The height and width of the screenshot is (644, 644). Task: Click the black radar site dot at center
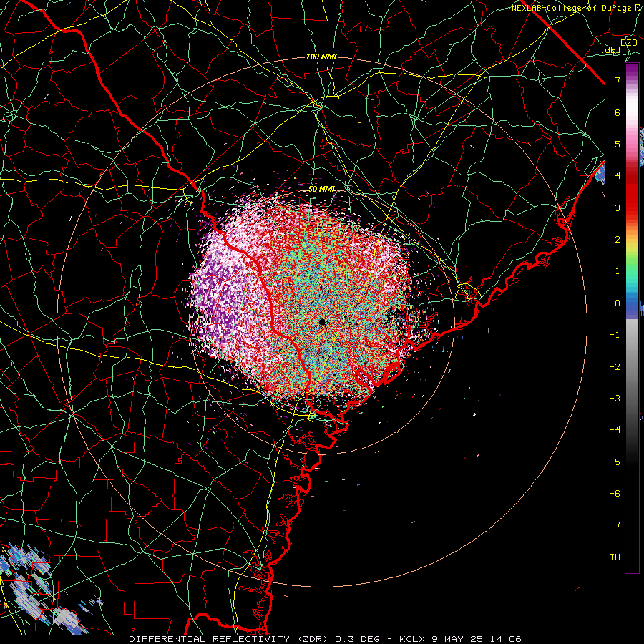(x=322, y=322)
